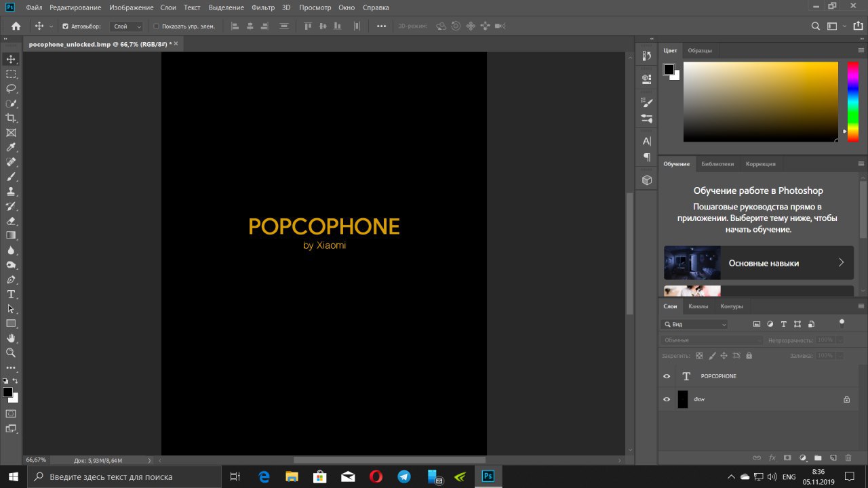Select the Gradient tool

11,235
